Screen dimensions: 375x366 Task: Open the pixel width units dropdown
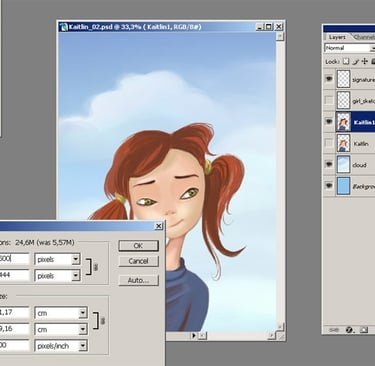(x=76, y=259)
